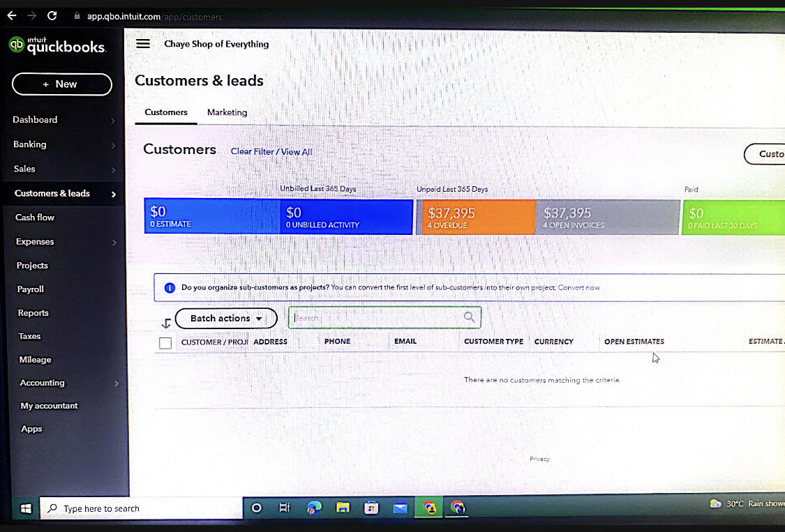Expand the Expenses menu chevron

point(114,243)
